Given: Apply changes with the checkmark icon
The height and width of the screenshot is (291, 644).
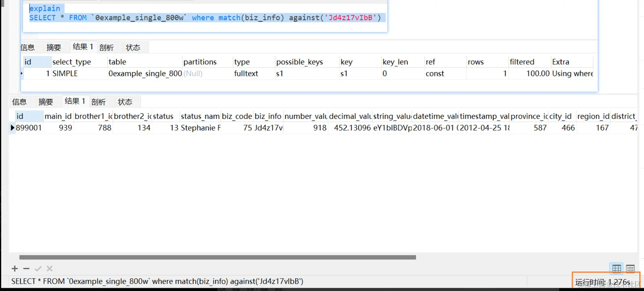Looking at the screenshot, I should point(38,269).
